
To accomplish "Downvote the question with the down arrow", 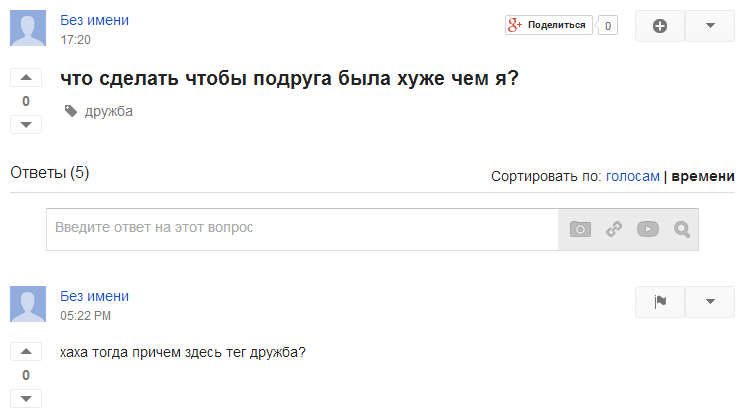I will (x=26, y=124).
